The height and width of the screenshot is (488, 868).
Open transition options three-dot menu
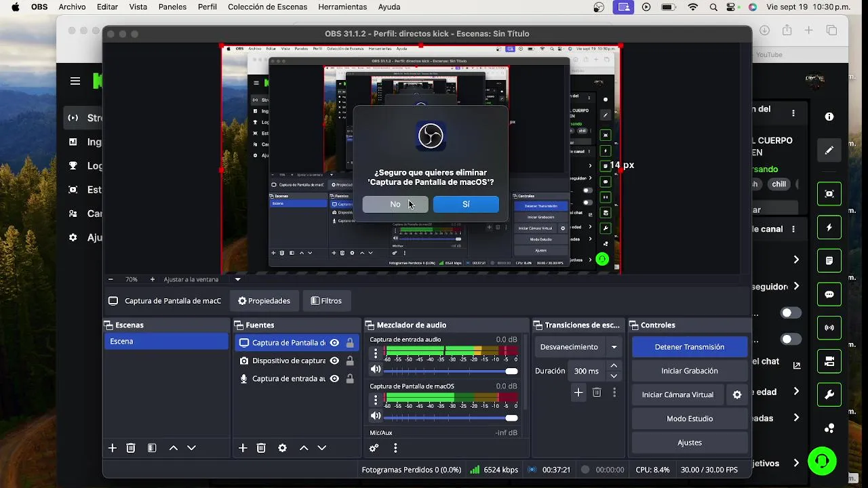pyautogui.click(x=614, y=392)
